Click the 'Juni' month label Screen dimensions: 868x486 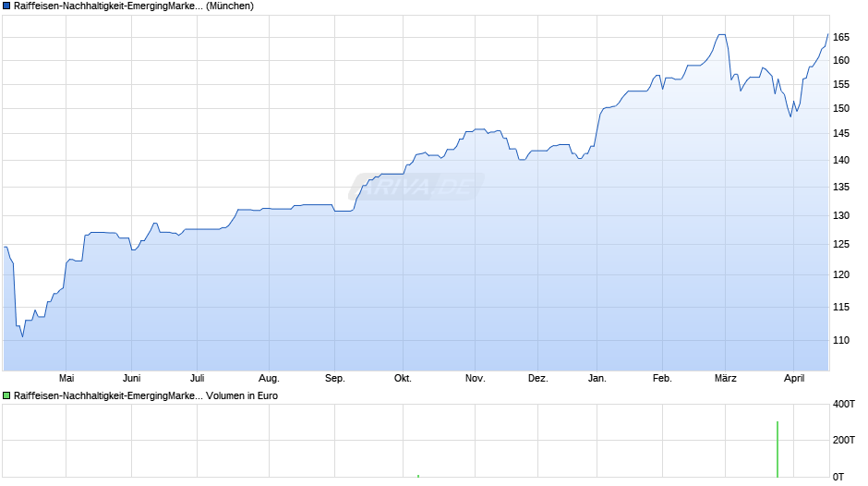131,378
